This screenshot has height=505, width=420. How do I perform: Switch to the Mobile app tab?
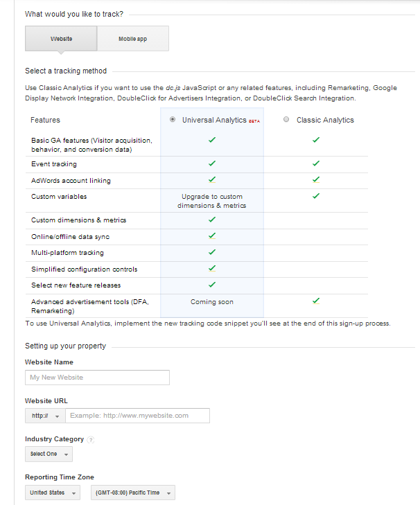pos(132,39)
